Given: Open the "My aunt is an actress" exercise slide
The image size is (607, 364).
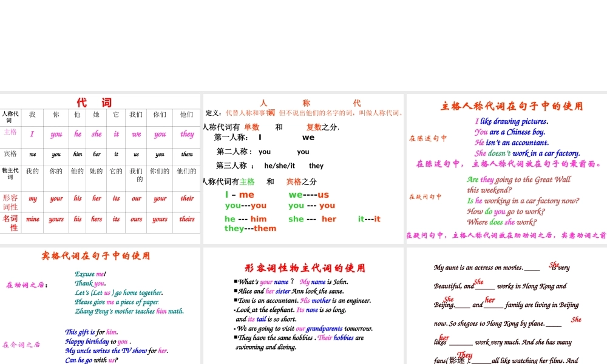Looking at the screenshot, I should tap(506, 305).
